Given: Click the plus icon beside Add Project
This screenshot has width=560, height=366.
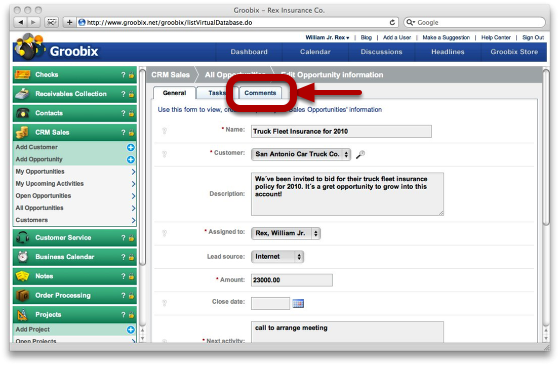Looking at the screenshot, I should coord(131,330).
